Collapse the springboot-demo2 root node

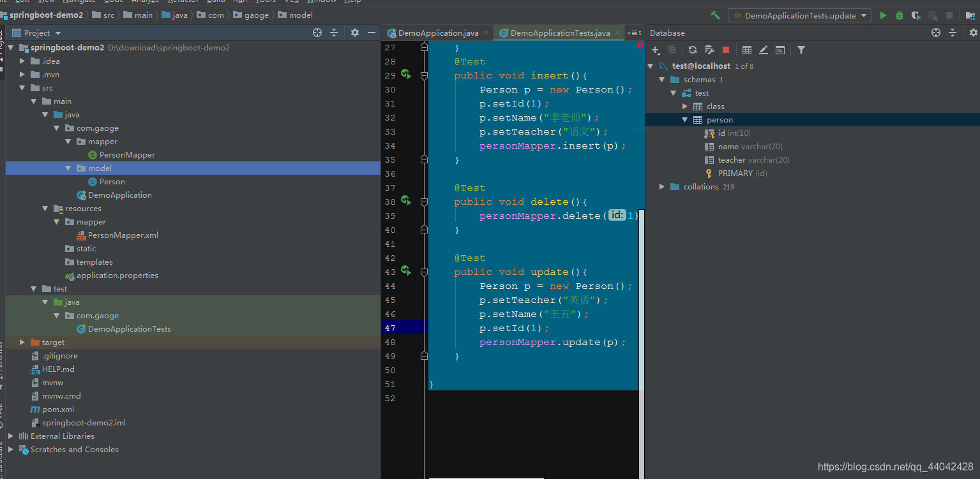pyautogui.click(x=11, y=48)
